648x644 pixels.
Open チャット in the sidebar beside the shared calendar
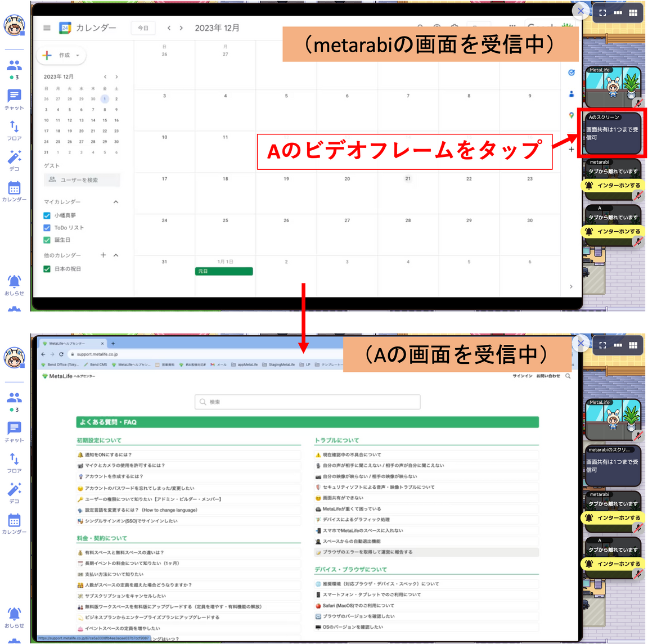(x=14, y=100)
